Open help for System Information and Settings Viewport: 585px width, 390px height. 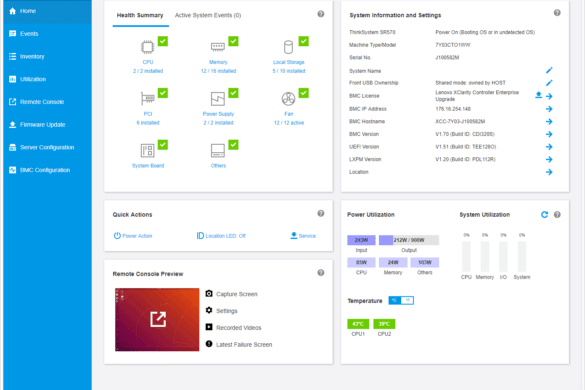pos(557,13)
